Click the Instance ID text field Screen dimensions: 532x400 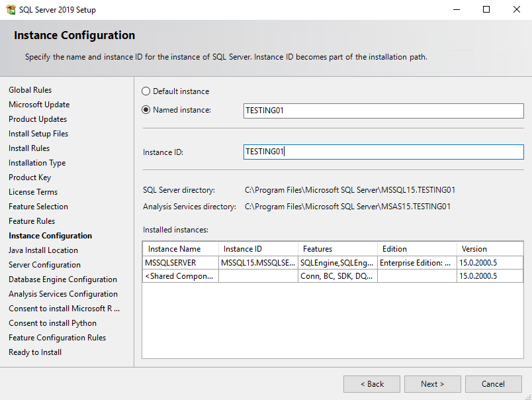[383, 152]
